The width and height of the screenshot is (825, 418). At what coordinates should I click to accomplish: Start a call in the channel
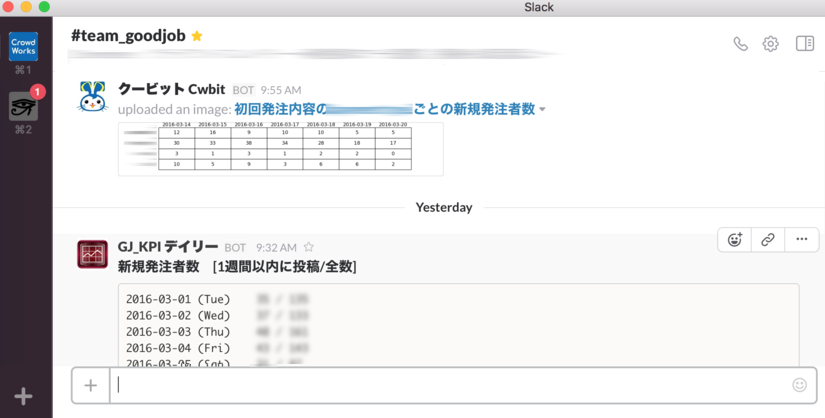(740, 44)
